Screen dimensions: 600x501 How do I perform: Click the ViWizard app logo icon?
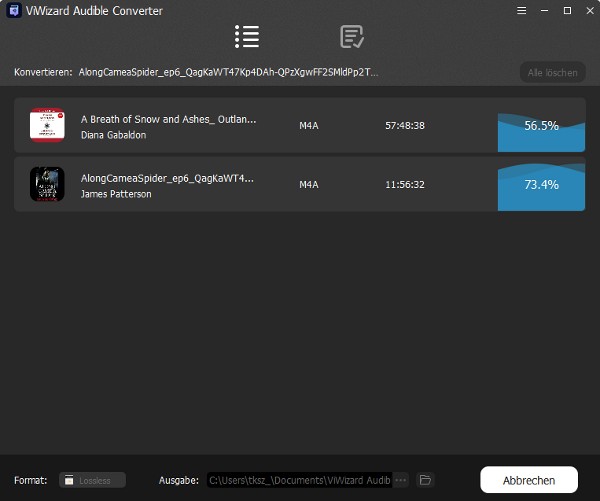pos(13,10)
